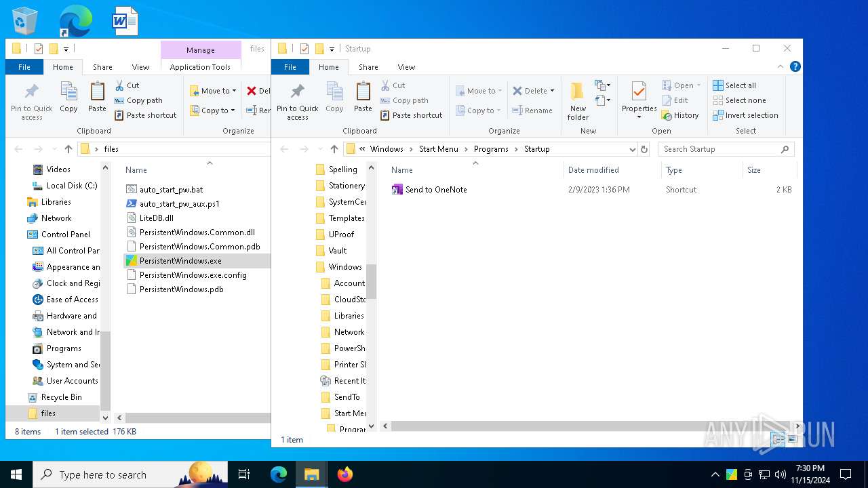The width and height of the screenshot is (868, 488).
Task: Click Paste icon in files window ribbon
Action: click(x=97, y=91)
